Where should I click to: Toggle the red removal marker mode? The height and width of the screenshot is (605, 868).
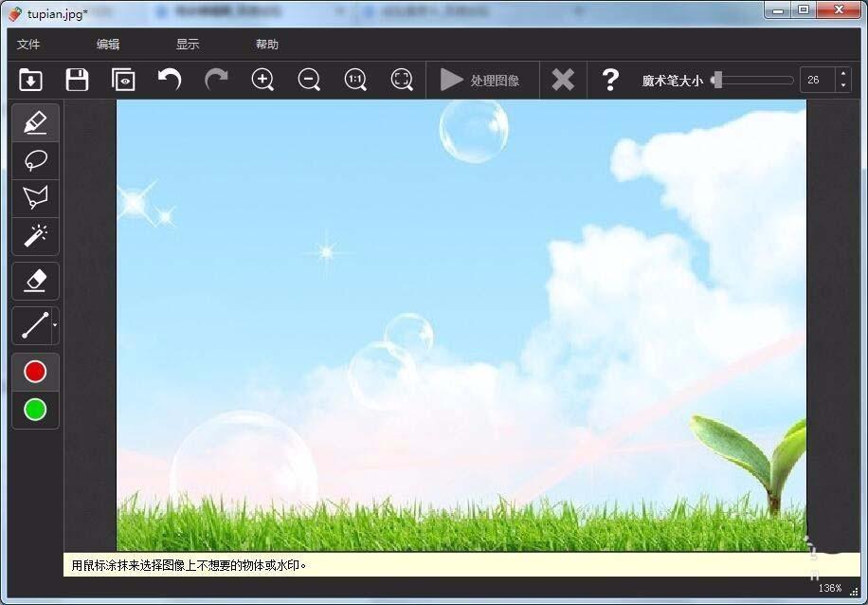tap(35, 371)
